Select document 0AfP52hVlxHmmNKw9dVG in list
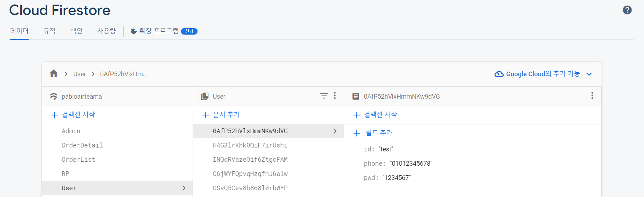644x197 pixels. [x=268, y=131]
